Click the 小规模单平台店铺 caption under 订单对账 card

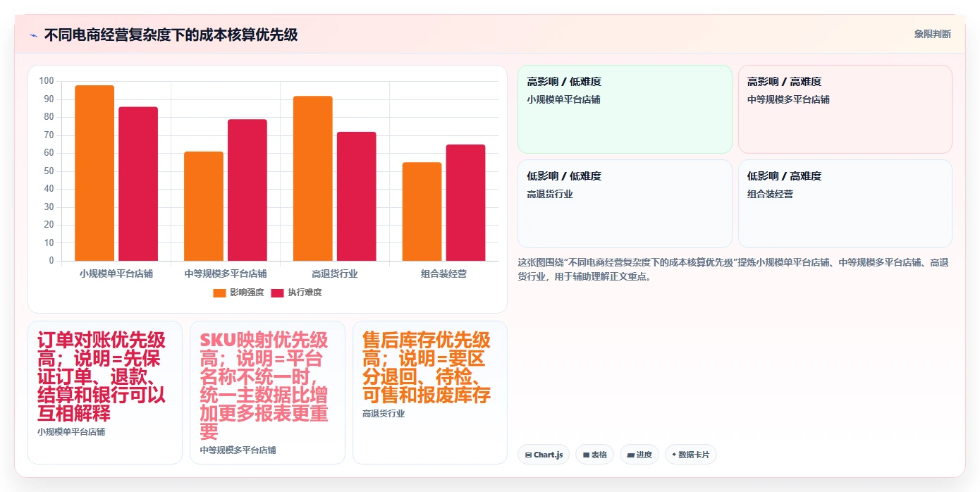point(71,431)
